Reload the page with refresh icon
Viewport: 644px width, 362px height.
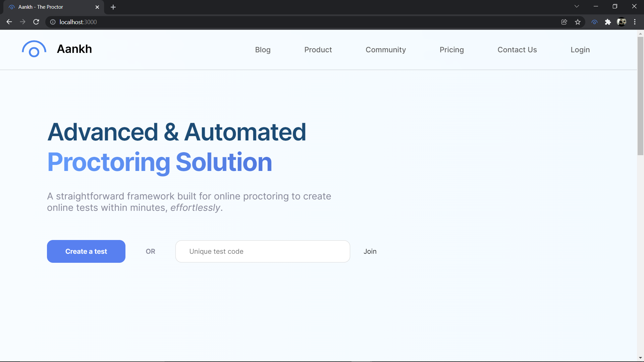click(x=36, y=22)
